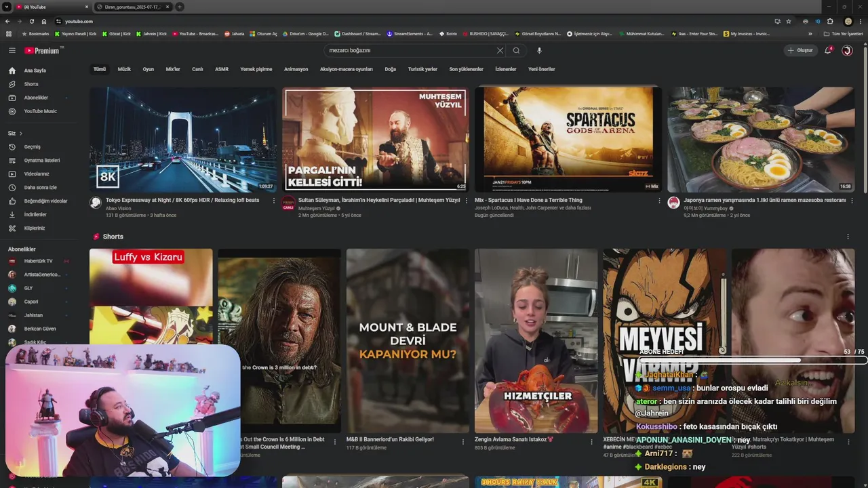Select the Oyun filter chip
This screenshot has width=868, height=488.
(149, 69)
